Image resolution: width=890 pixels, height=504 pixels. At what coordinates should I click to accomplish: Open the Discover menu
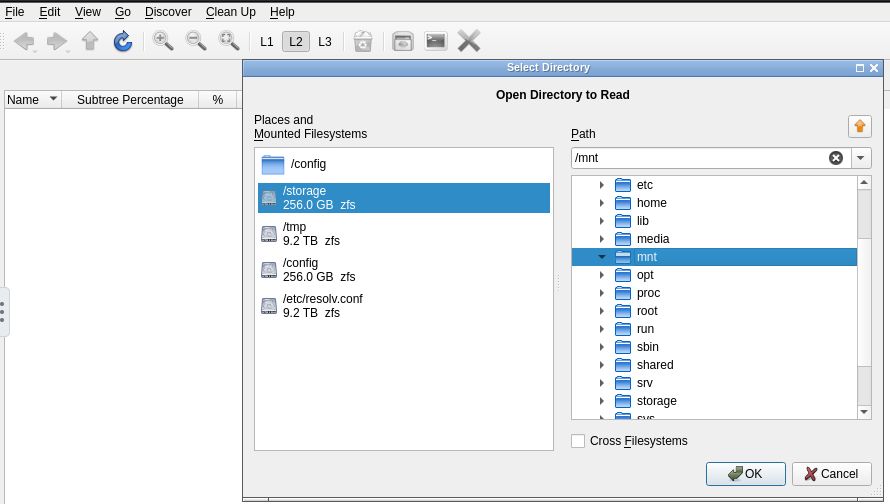(168, 12)
